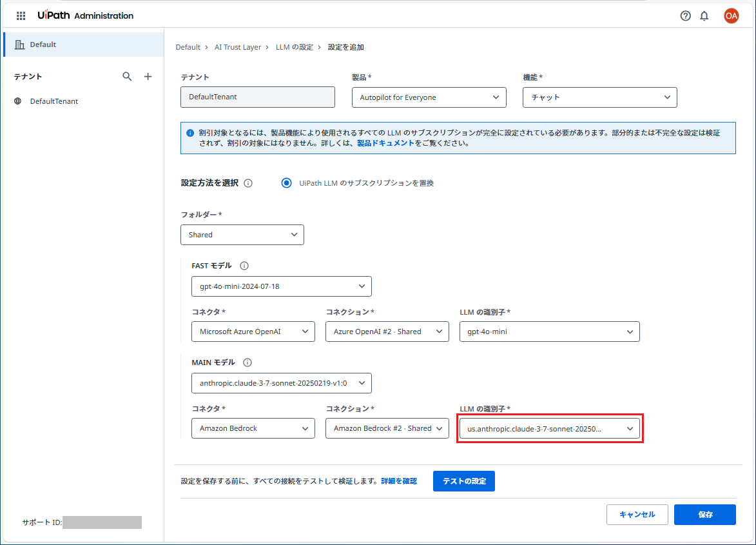
Task: Show info for 設定方法を選択
Action: pos(248,183)
